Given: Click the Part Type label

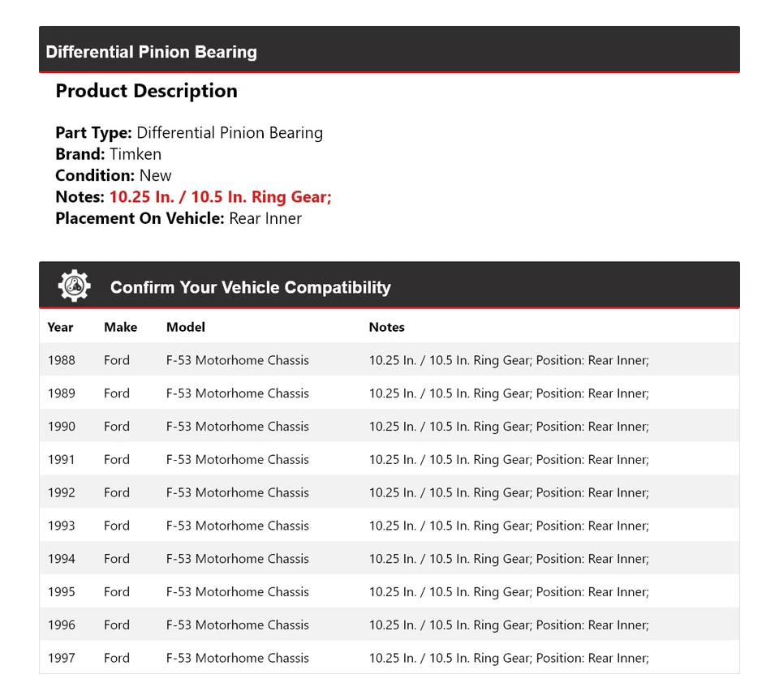Looking at the screenshot, I should coord(93,133).
